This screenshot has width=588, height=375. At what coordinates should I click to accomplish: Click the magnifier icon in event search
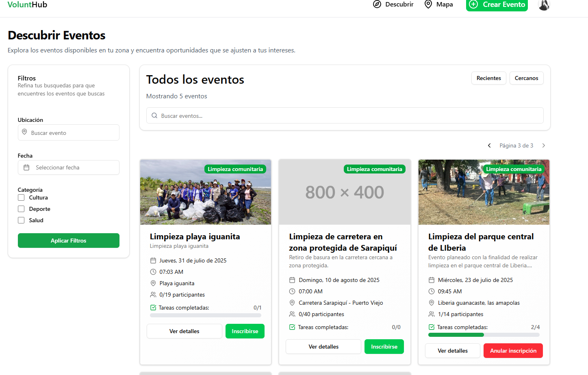(154, 116)
